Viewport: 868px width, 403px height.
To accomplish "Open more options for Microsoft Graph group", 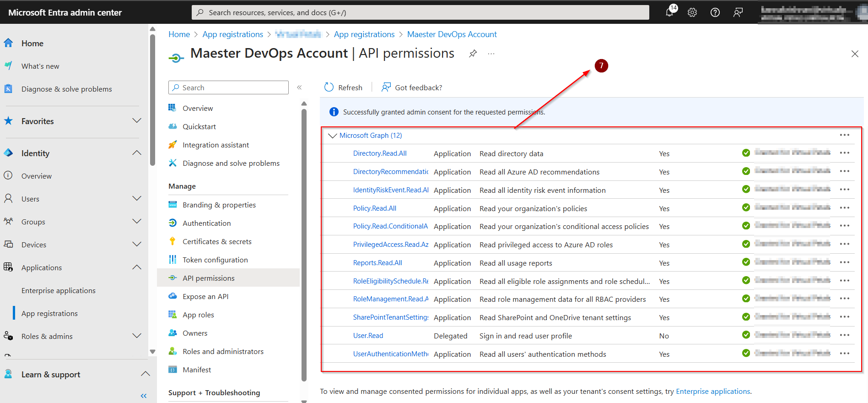I will (x=845, y=135).
